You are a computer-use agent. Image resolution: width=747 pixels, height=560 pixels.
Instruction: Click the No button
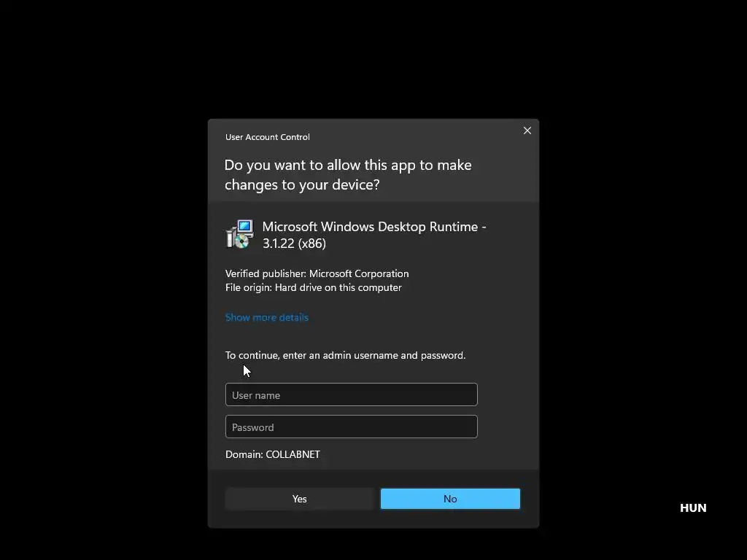pos(450,499)
